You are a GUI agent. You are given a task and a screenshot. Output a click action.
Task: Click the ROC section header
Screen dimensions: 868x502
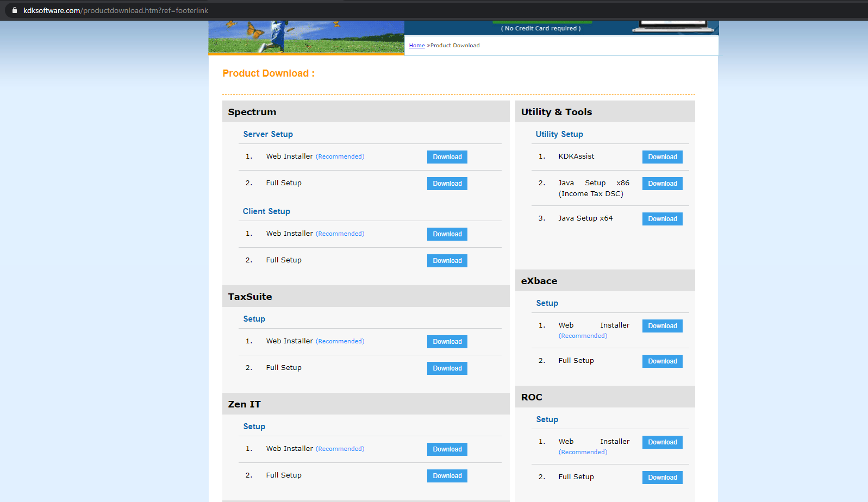point(605,397)
